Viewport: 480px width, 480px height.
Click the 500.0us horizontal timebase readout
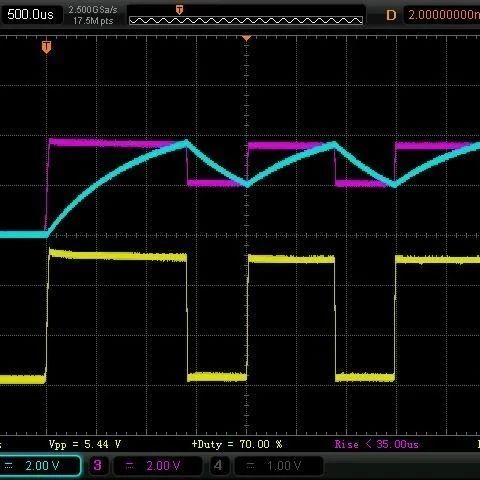(30, 15)
